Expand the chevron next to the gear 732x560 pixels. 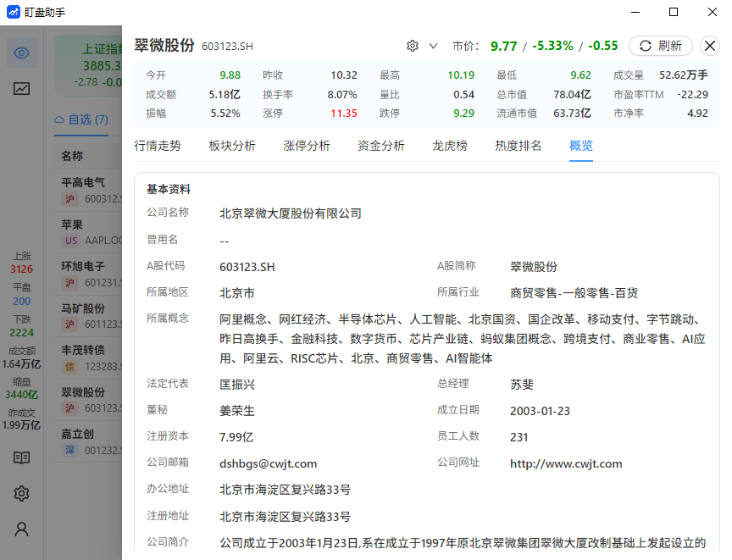click(x=433, y=46)
